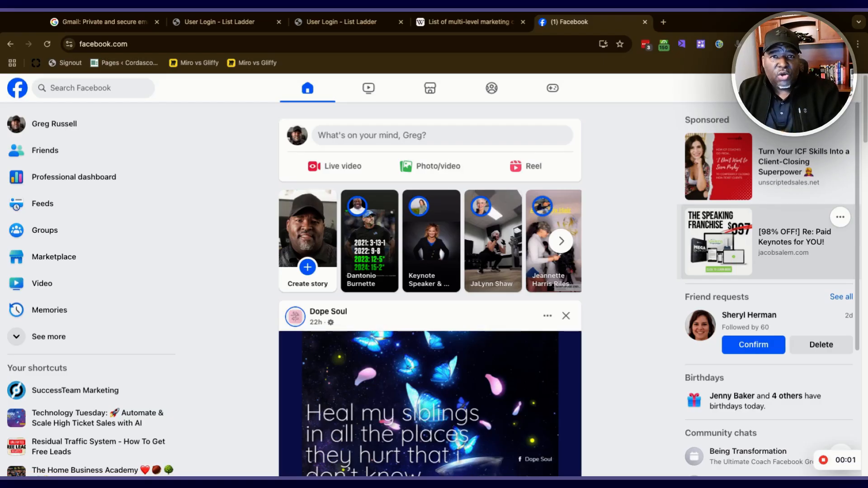The width and height of the screenshot is (868, 488).
Task: Bookmark this page with the star
Action: pos(620,44)
